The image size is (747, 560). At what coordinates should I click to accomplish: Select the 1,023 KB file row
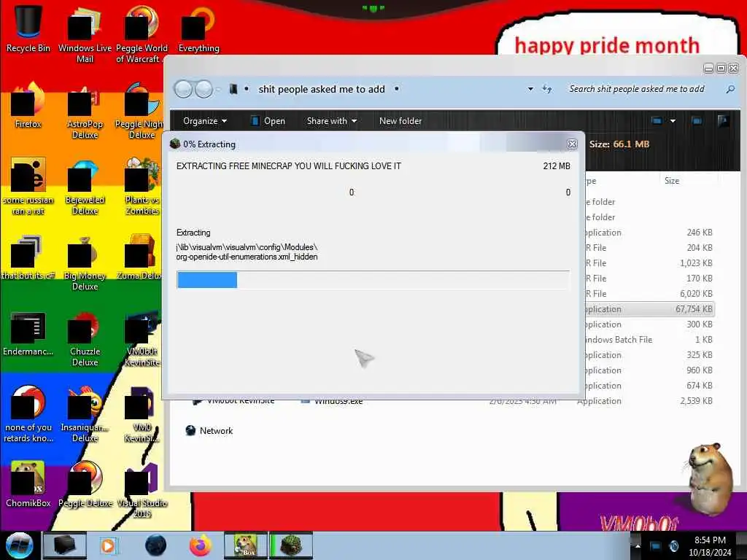click(x=650, y=262)
